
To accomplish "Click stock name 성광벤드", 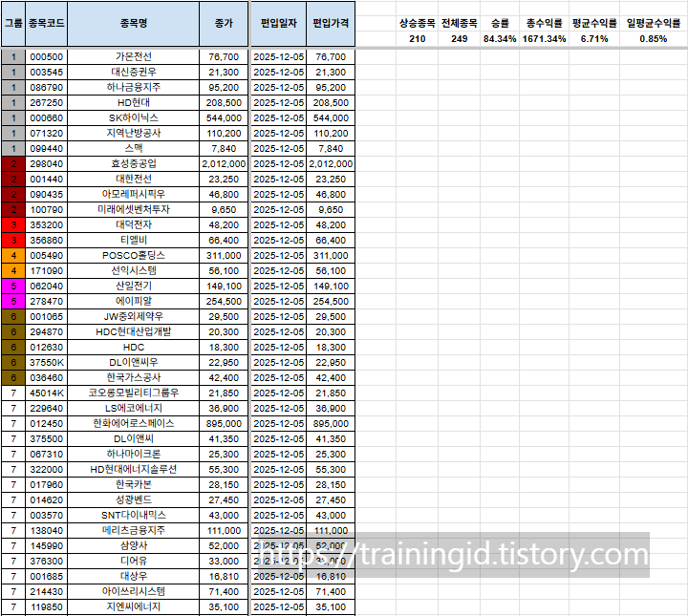I will [134, 500].
